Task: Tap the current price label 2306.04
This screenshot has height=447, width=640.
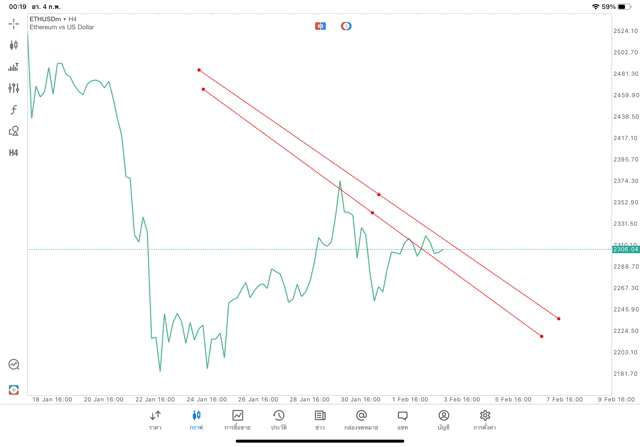Action: (x=625, y=250)
